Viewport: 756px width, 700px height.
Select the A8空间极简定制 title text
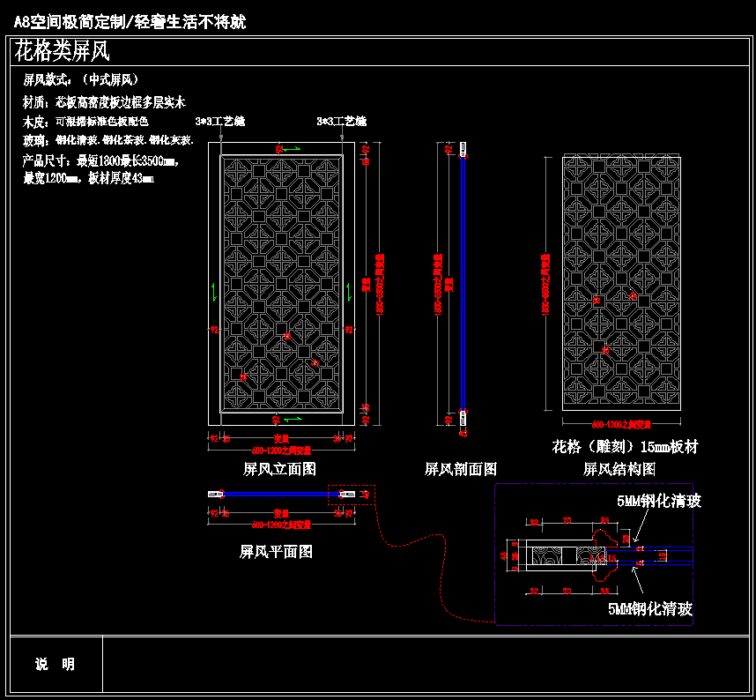tap(130, 21)
